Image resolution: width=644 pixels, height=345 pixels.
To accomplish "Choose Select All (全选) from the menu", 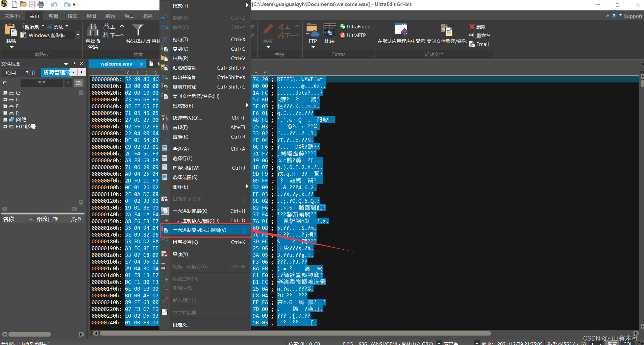I will pos(205,149).
